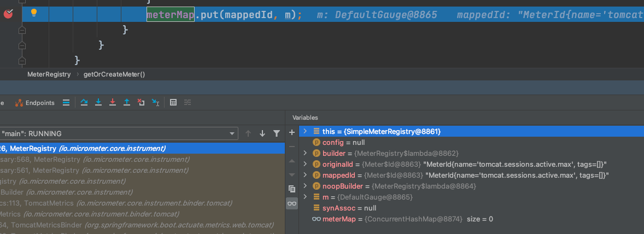
Task: Click the next frame down arrow
Action: click(x=262, y=133)
